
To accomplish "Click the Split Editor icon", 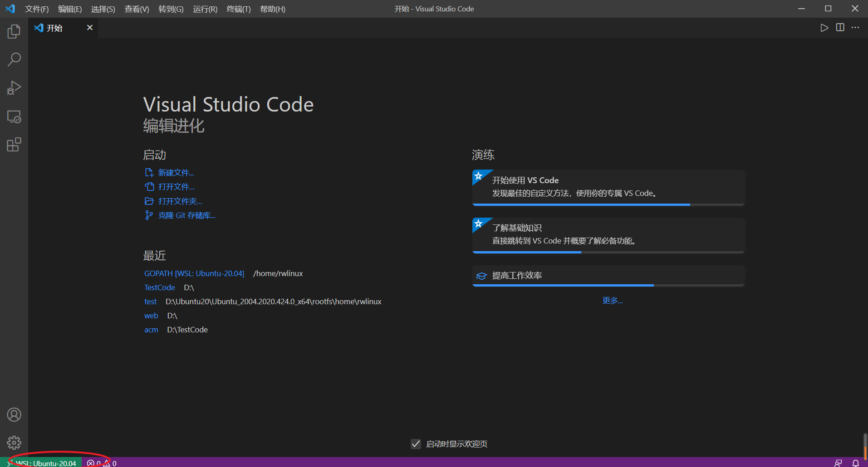I will pos(840,28).
